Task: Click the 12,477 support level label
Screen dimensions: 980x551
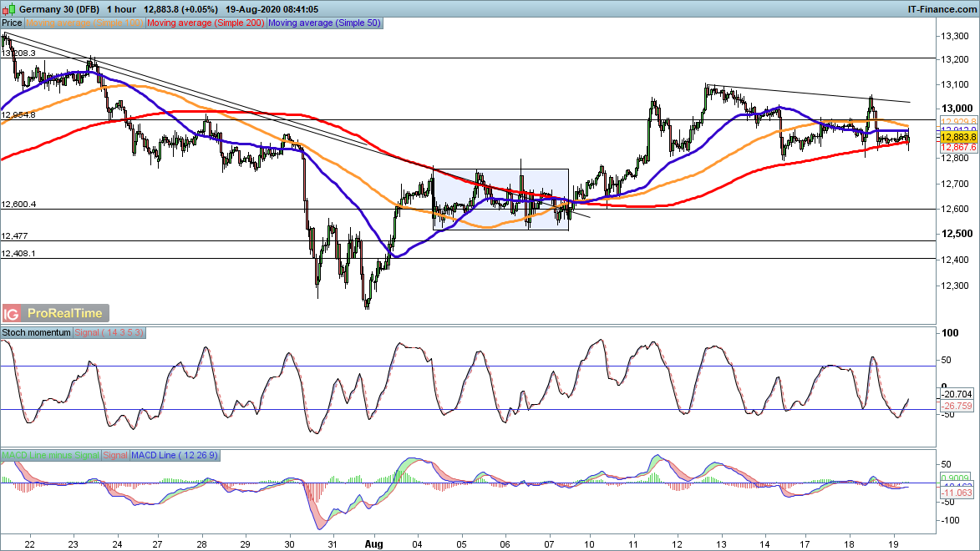Action: [x=14, y=236]
